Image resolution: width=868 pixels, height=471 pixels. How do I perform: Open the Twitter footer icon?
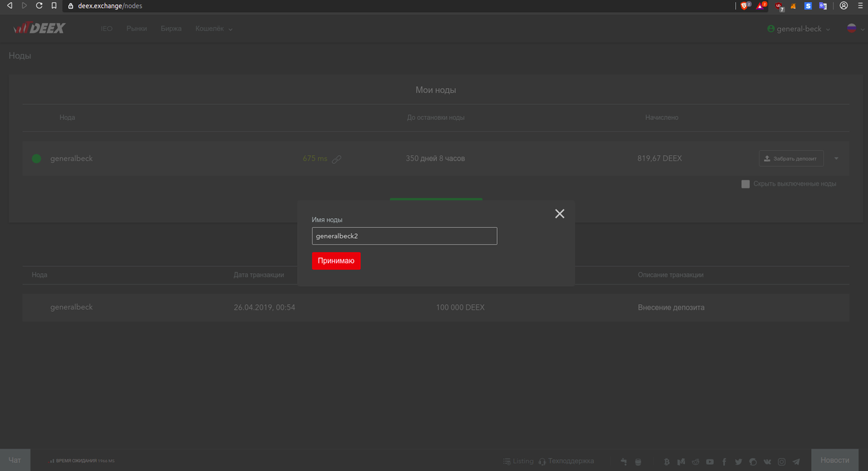coord(738,462)
